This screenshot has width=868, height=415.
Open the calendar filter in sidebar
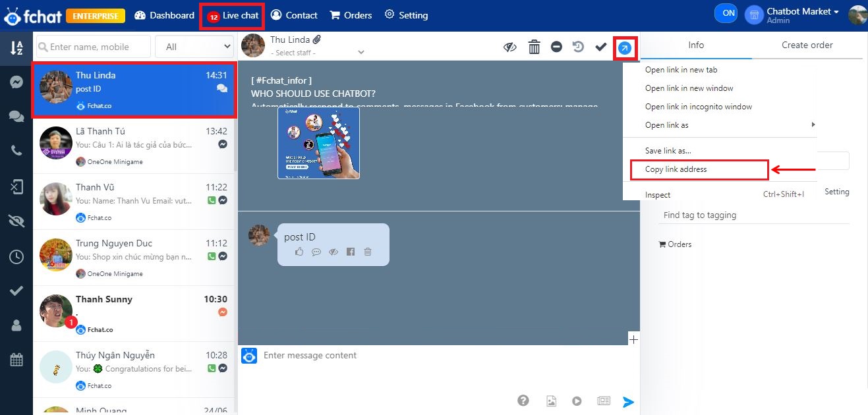(x=16, y=360)
